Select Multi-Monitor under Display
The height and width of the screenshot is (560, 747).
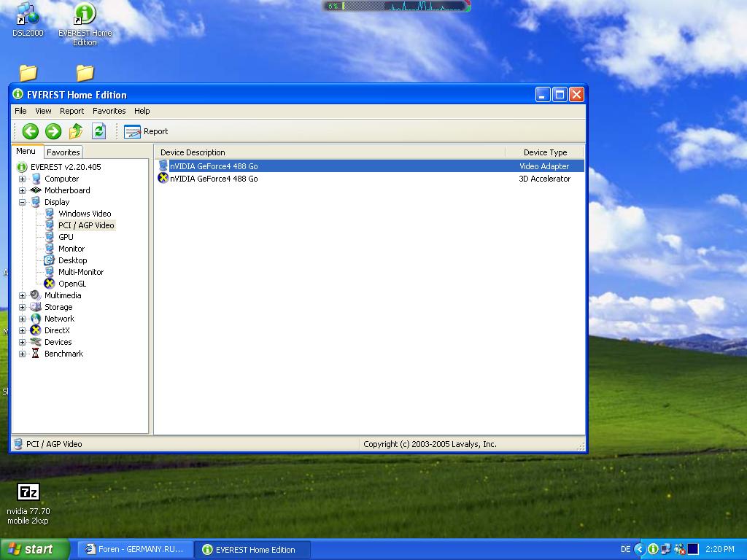(x=81, y=272)
